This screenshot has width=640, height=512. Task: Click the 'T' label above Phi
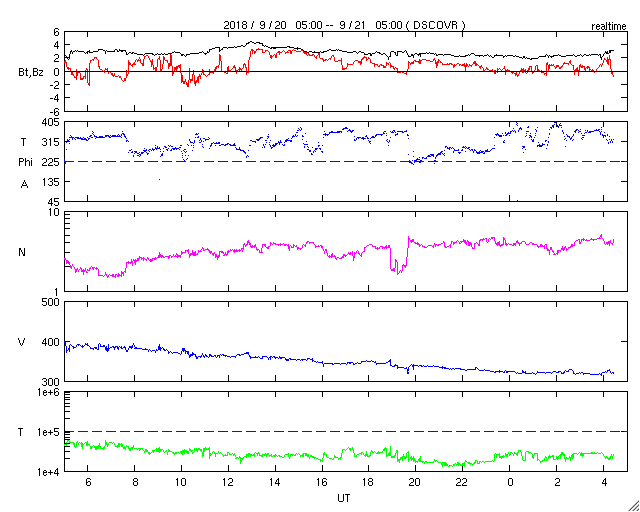point(24,142)
